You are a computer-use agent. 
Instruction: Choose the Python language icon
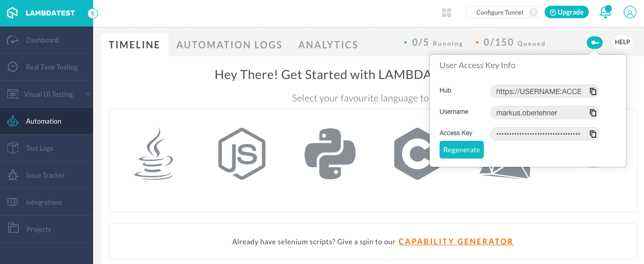330,154
